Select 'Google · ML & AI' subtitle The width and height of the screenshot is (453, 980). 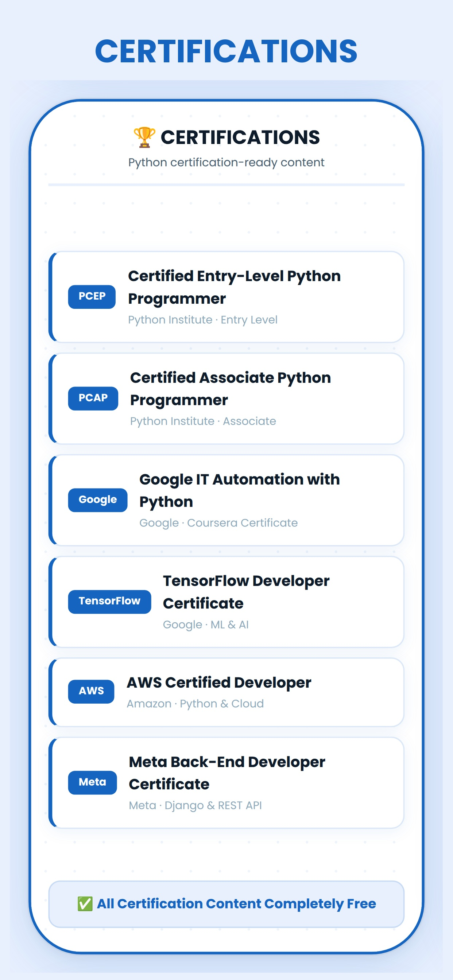point(206,624)
